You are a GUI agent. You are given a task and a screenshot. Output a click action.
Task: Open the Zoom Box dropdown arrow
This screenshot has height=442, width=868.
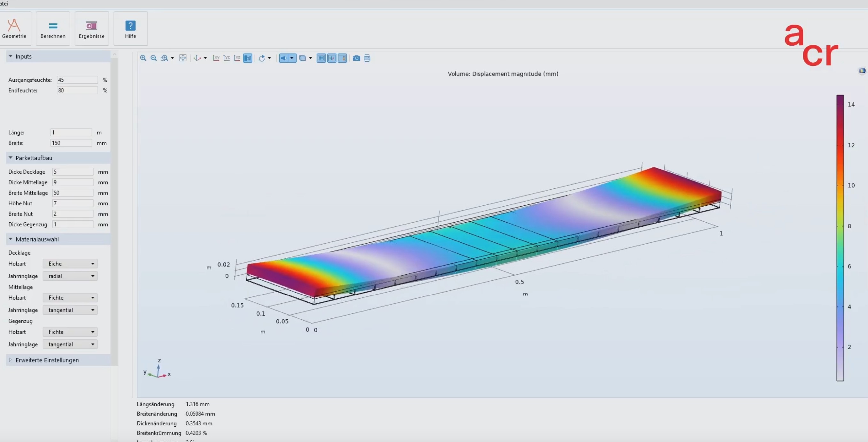pyautogui.click(x=173, y=58)
